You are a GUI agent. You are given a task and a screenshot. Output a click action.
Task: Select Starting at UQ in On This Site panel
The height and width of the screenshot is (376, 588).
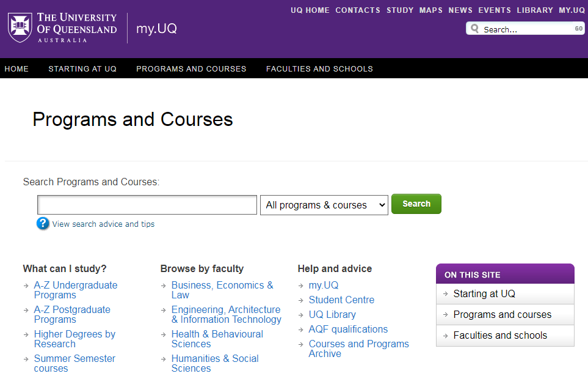[505, 293]
